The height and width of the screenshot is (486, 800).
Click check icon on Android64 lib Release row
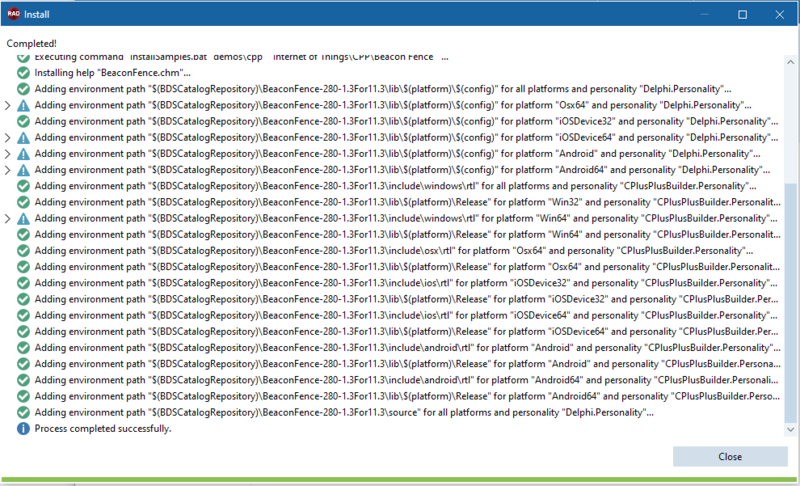23,396
